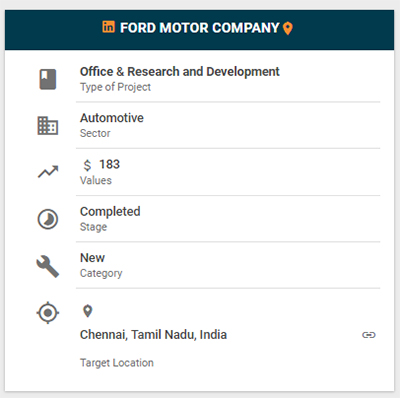Click the Target Location label
Viewport: 400px width, 398px height.
pyautogui.click(x=117, y=363)
